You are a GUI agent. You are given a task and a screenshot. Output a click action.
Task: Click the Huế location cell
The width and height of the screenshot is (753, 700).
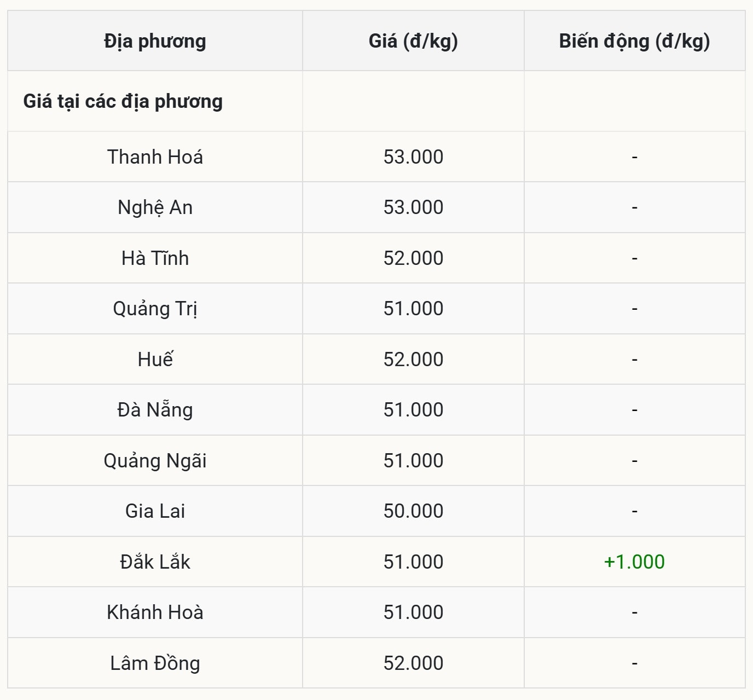point(155,360)
